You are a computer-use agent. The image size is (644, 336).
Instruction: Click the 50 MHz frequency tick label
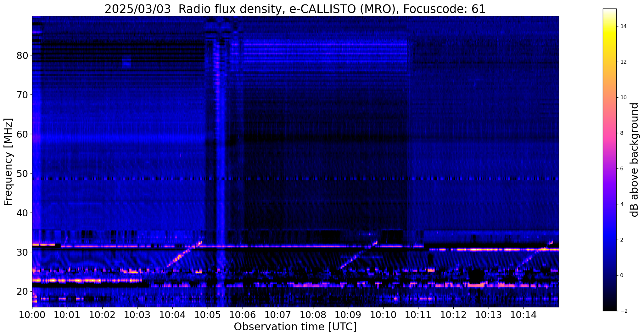(x=22, y=174)
